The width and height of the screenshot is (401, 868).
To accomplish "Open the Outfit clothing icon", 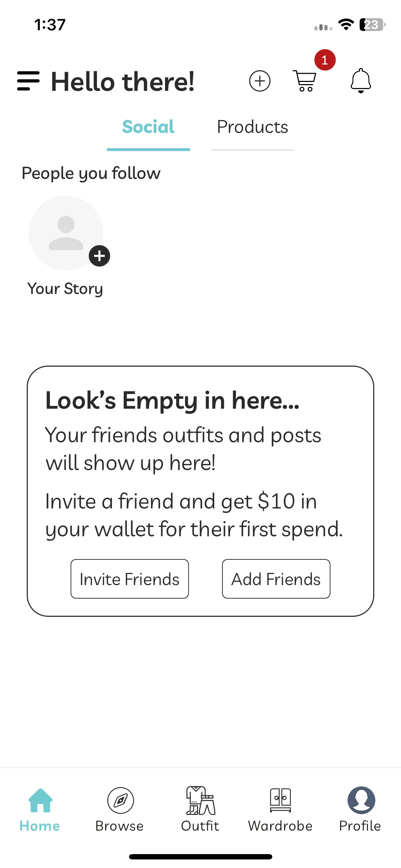I will (x=200, y=800).
